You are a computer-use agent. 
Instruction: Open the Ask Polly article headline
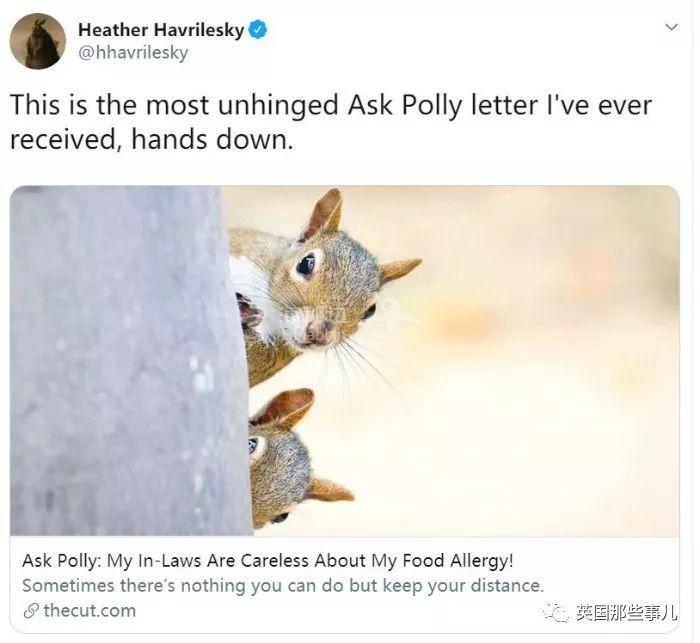click(x=268, y=560)
